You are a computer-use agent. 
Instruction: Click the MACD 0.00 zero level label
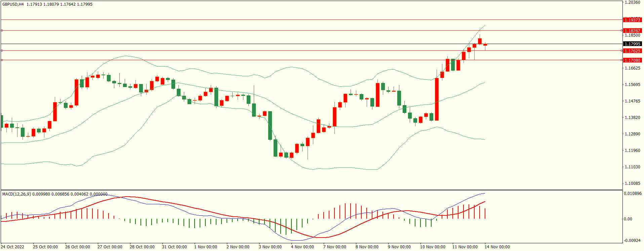coord(628,219)
